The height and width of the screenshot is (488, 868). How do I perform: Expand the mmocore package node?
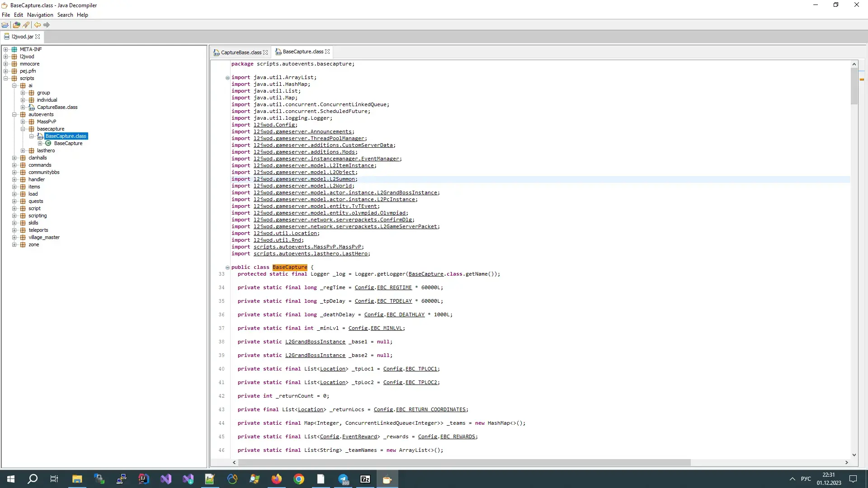click(x=6, y=64)
